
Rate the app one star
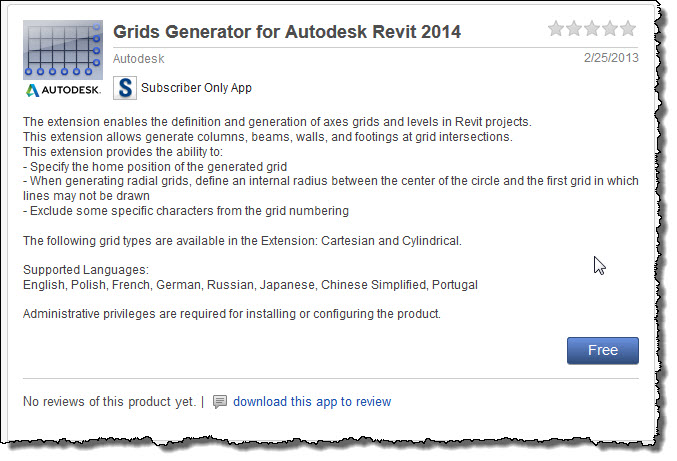[556, 29]
